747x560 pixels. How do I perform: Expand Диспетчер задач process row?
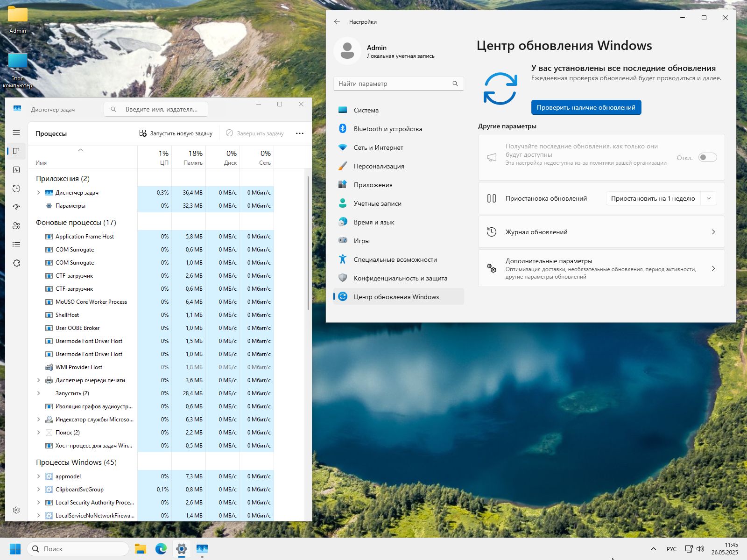39,193
